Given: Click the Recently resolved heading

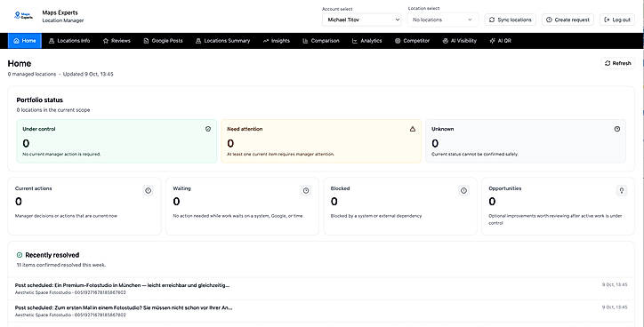Looking at the screenshot, I should pos(52,255).
